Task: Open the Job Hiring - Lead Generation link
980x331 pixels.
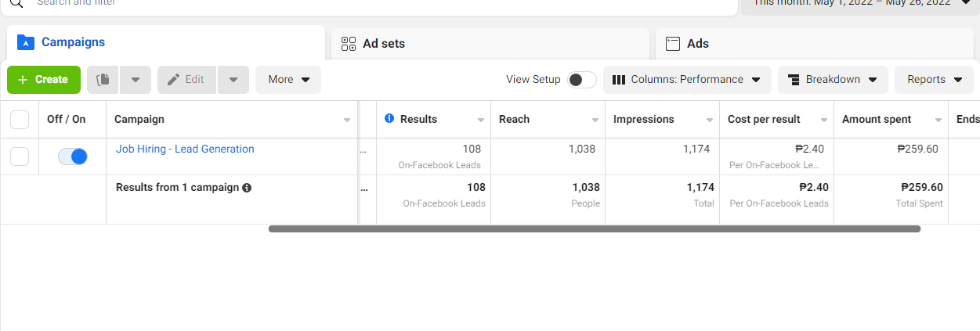Action: [185, 149]
